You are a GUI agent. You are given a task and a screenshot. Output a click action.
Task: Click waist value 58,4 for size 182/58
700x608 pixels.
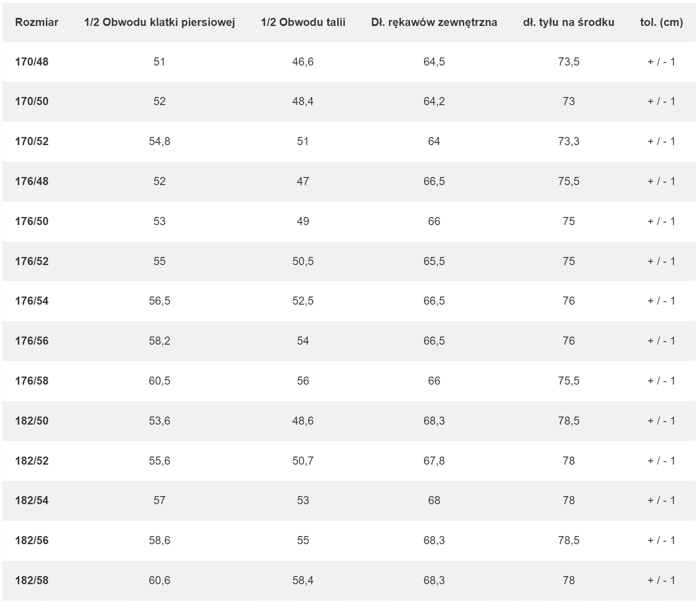click(x=303, y=580)
